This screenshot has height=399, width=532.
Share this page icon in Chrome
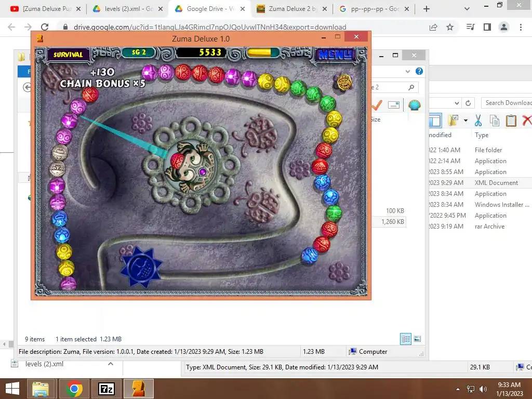coord(433,27)
